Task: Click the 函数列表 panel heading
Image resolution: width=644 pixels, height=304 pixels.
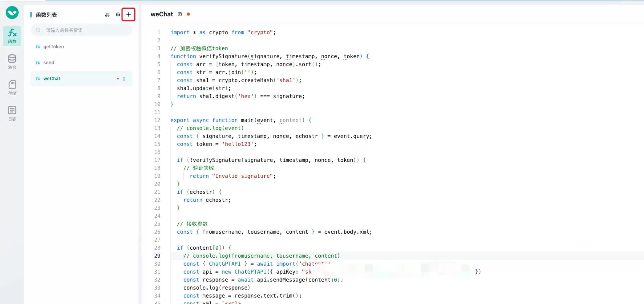Action: 46,15
